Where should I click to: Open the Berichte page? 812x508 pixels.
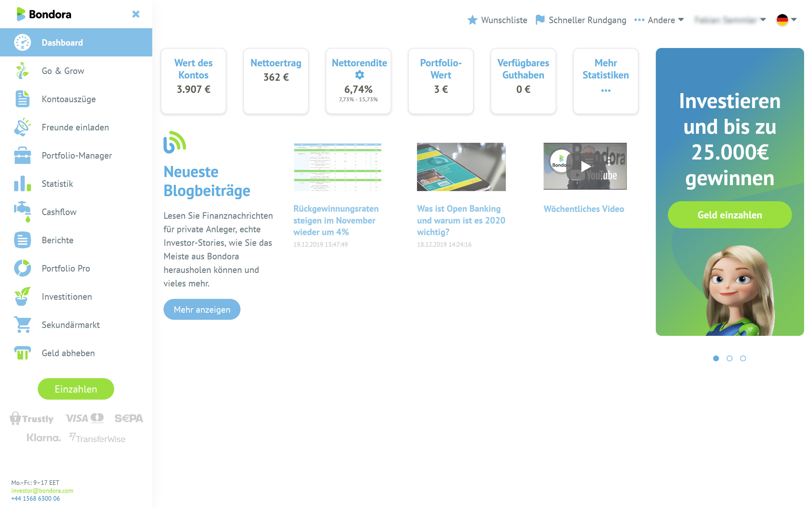pyautogui.click(x=76, y=240)
